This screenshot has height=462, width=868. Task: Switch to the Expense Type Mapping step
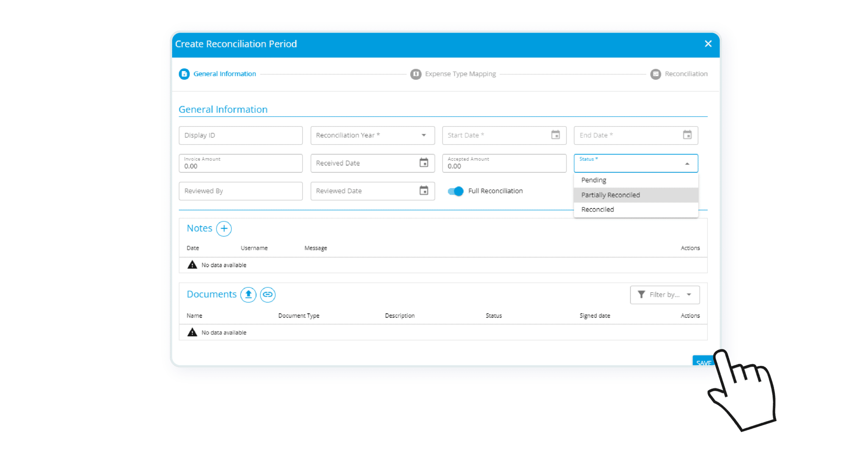coord(453,74)
